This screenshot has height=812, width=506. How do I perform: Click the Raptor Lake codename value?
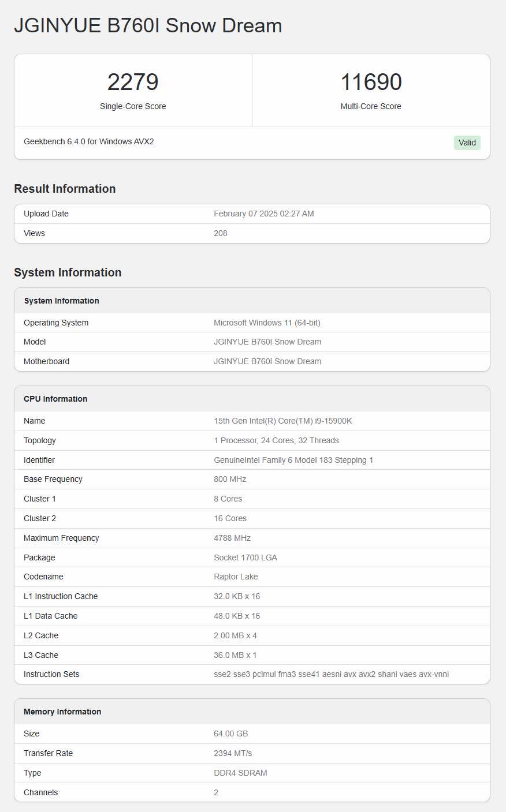(236, 577)
